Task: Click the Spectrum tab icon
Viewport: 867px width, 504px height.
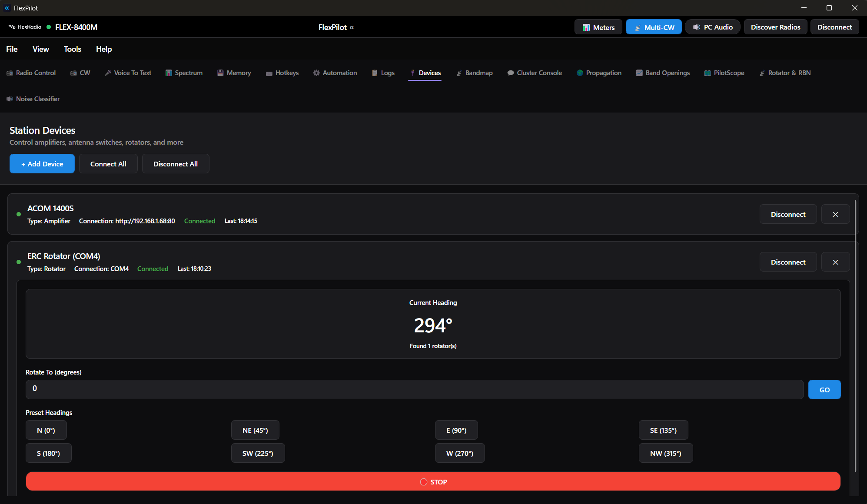Action: 169,73
